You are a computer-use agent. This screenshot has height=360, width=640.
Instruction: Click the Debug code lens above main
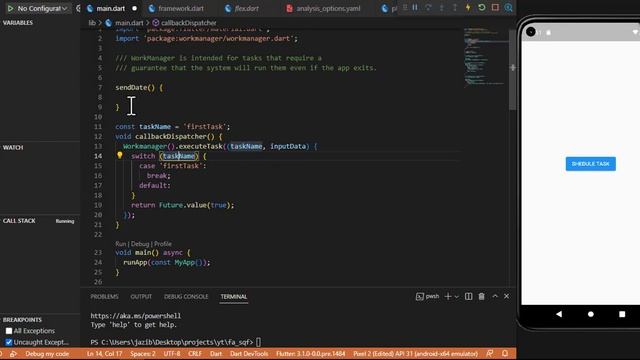[140, 244]
